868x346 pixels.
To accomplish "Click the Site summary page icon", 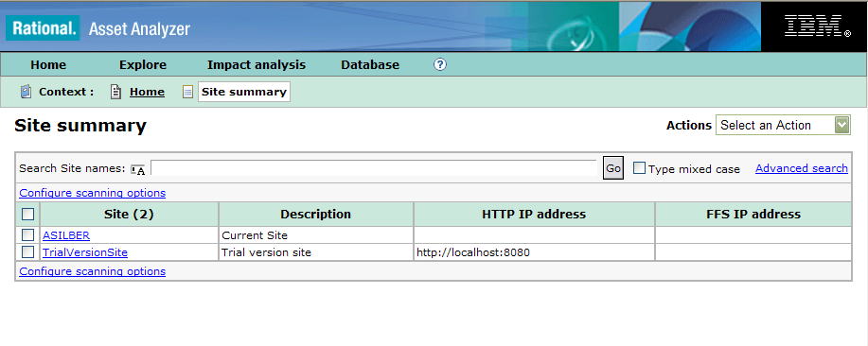I will 188,92.
